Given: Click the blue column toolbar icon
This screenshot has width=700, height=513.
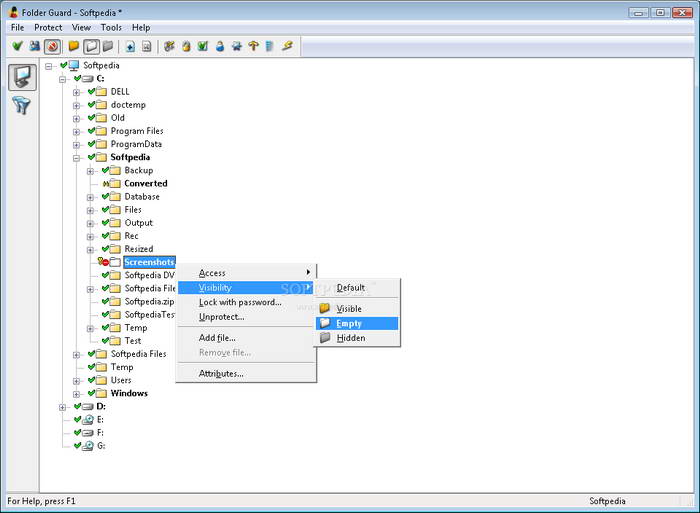Looking at the screenshot, I should point(270,46).
